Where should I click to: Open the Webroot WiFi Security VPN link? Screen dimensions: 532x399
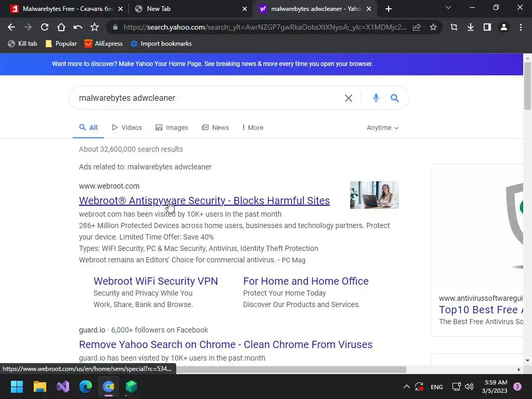coord(156,281)
